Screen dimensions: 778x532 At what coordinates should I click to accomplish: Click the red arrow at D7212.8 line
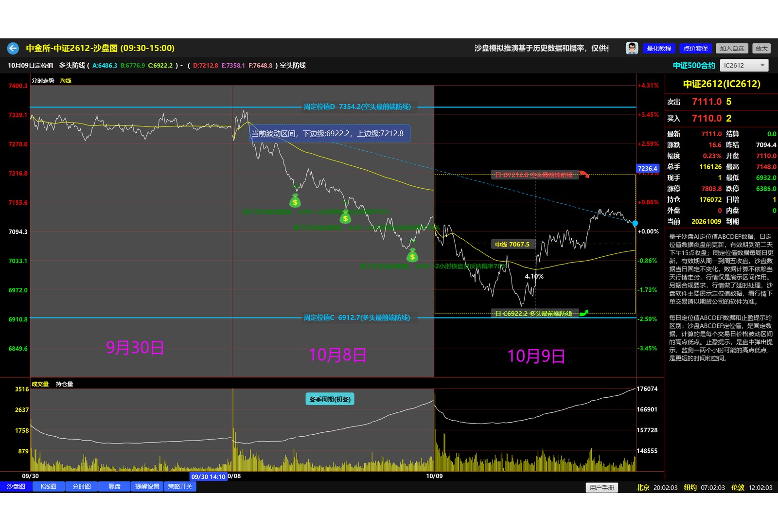[584, 174]
